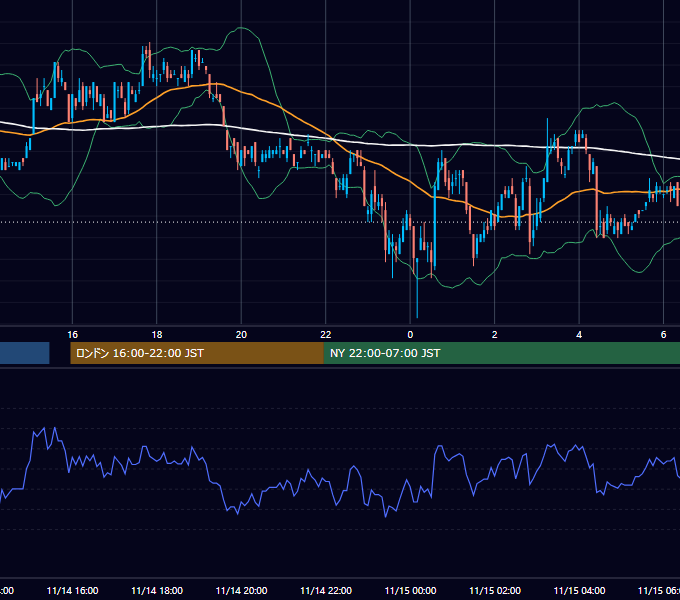Click the 11/15 04:00 time label
This screenshot has height=600, width=680.
[579, 591]
